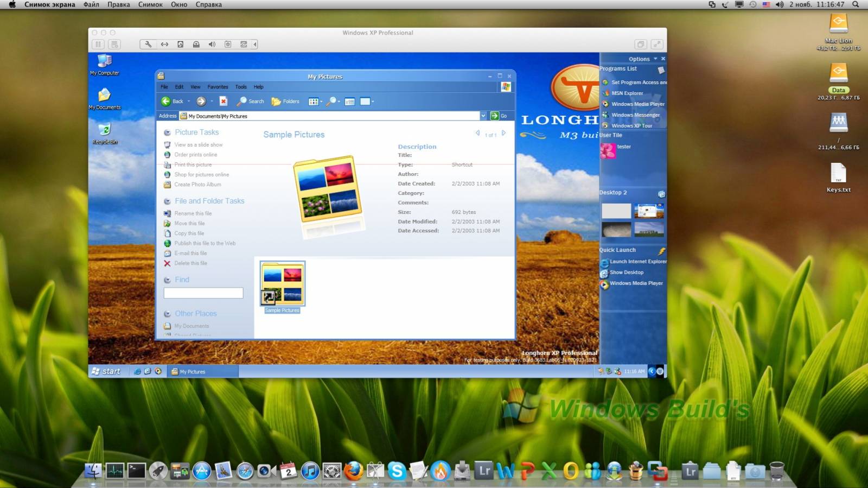868x488 pixels.
Task: Collapse the File and Folder Tasks section
Action: point(167,201)
